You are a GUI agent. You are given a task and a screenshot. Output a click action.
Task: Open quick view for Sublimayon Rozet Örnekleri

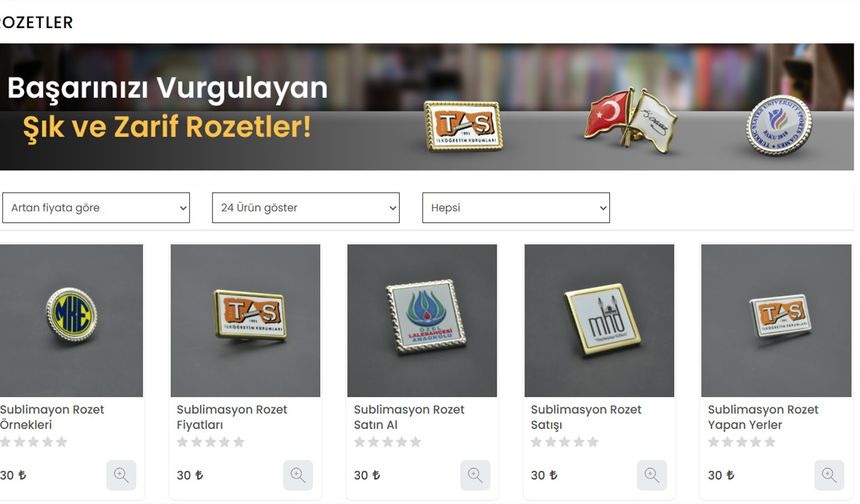tap(121, 475)
